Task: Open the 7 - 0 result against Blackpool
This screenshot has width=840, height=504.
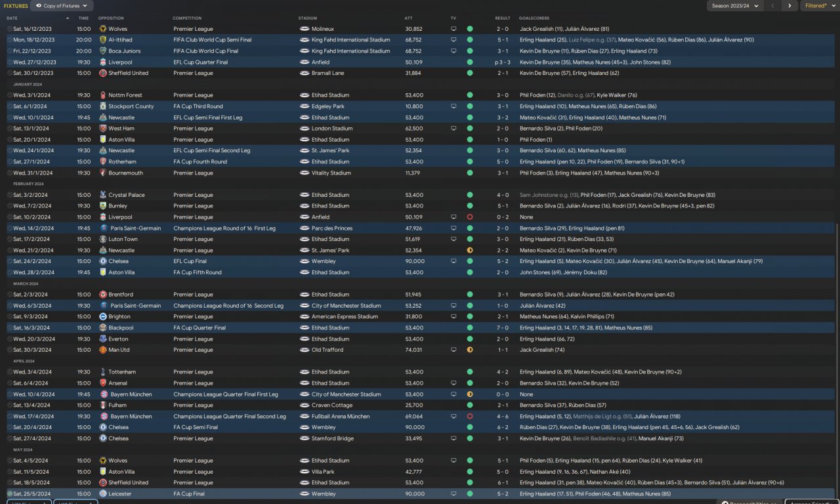Action: point(503,328)
